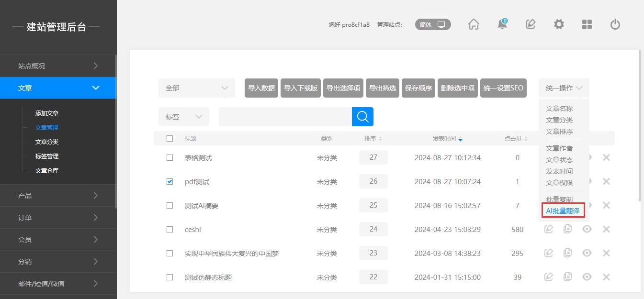Image resolution: width=644 pixels, height=299 pixels.
Task: Toggle visibility eye for ceshi article
Action: coord(587,229)
